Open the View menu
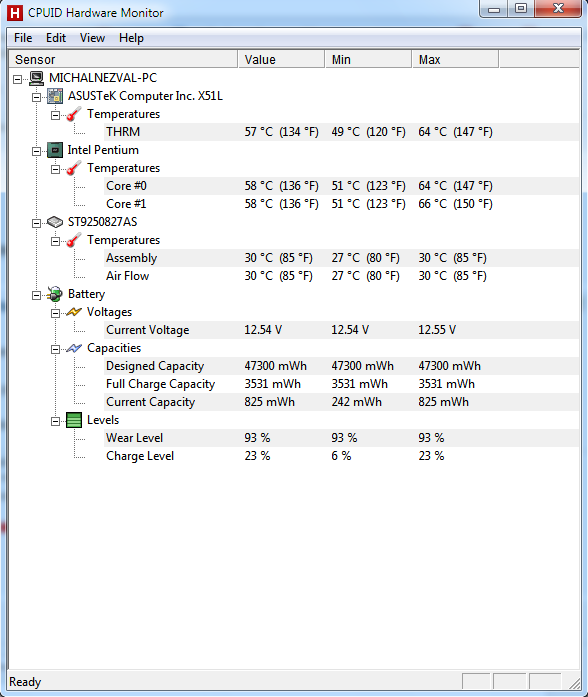This screenshot has width=588, height=697. [x=92, y=38]
